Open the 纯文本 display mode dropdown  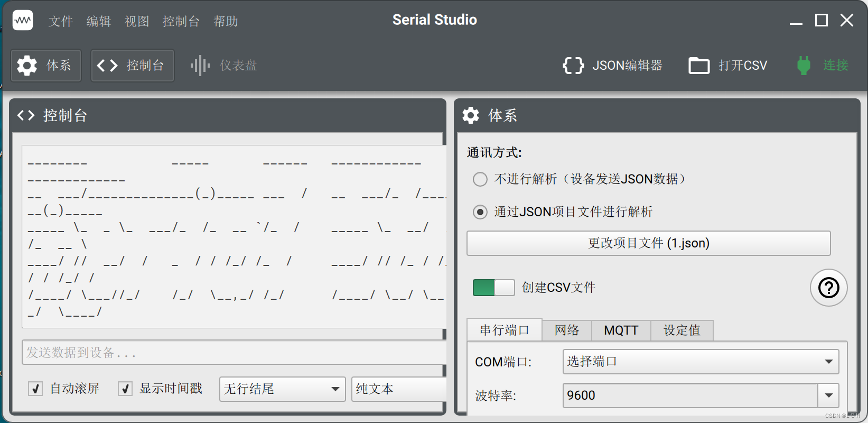point(399,389)
